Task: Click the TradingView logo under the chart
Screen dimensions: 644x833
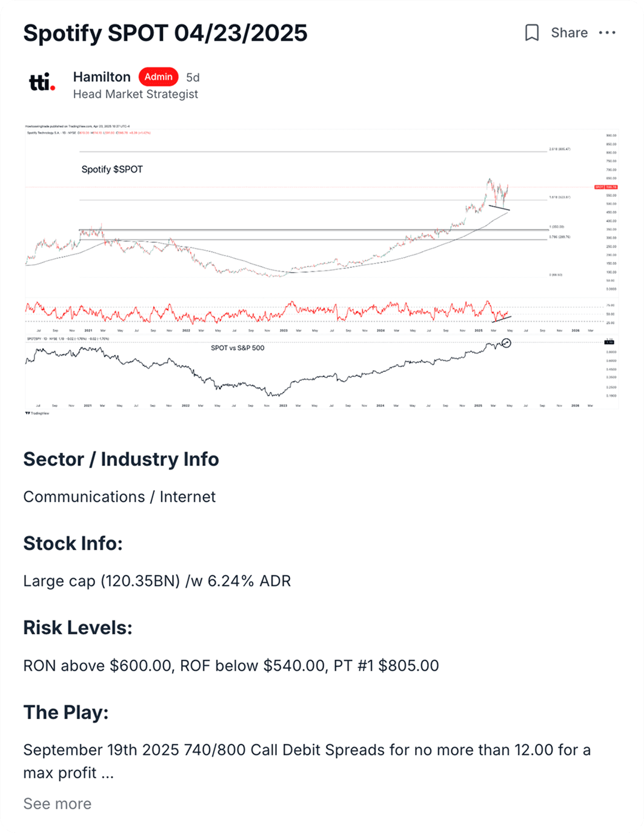Action: tap(38, 413)
